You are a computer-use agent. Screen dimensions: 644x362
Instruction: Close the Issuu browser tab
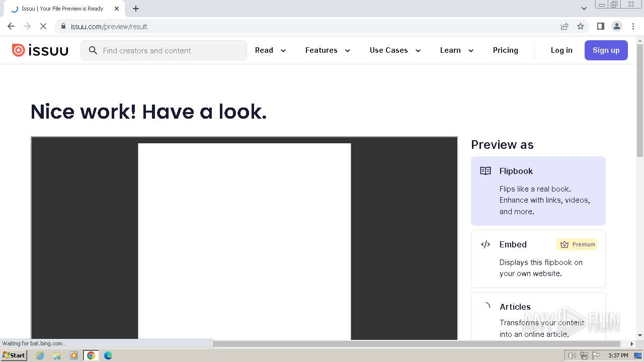pos(117,9)
